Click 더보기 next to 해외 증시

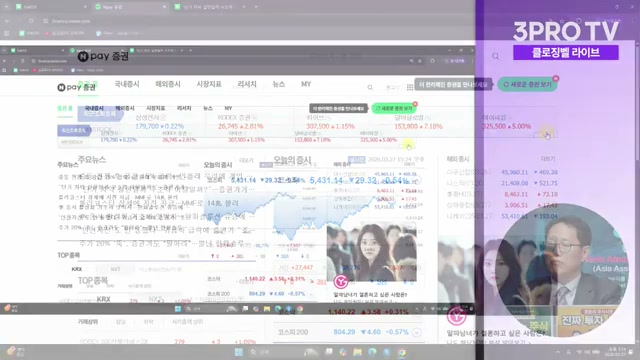point(548,158)
